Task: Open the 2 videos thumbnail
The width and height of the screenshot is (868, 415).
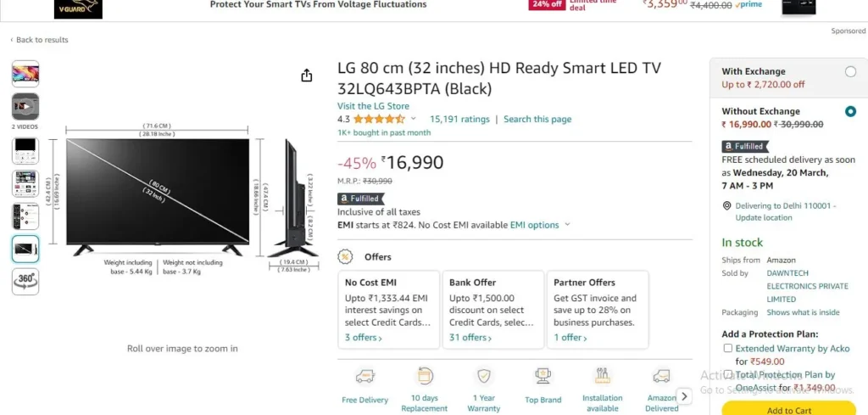Action: 25,106
